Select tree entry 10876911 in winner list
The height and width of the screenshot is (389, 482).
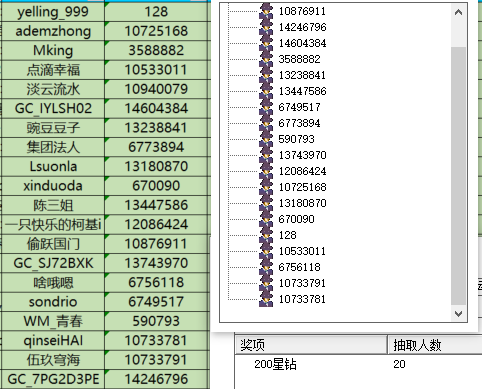click(x=302, y=11)
